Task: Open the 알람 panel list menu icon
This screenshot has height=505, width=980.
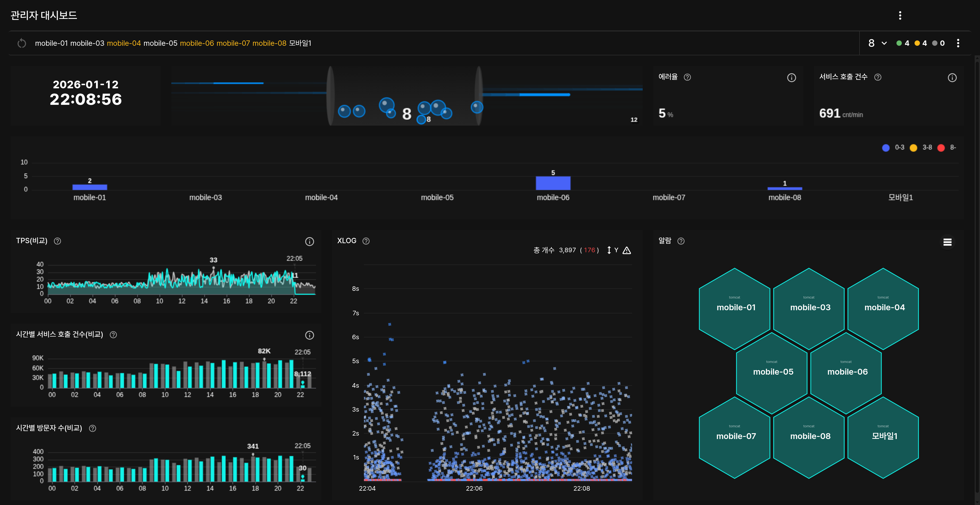Action: 947,242
